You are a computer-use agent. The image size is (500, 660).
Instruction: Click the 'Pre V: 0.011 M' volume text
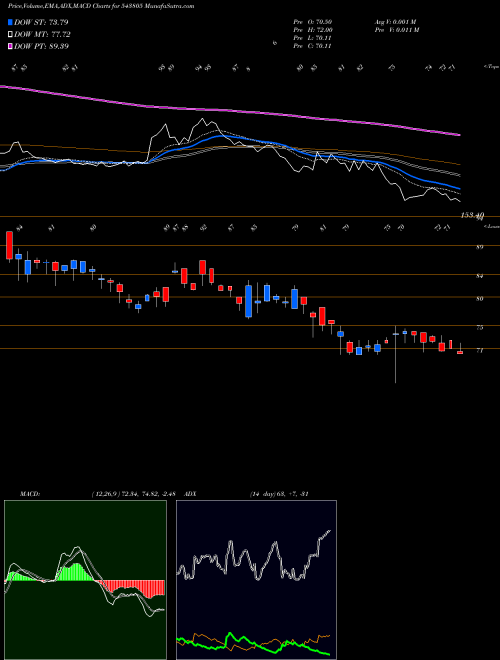(396, 30)
